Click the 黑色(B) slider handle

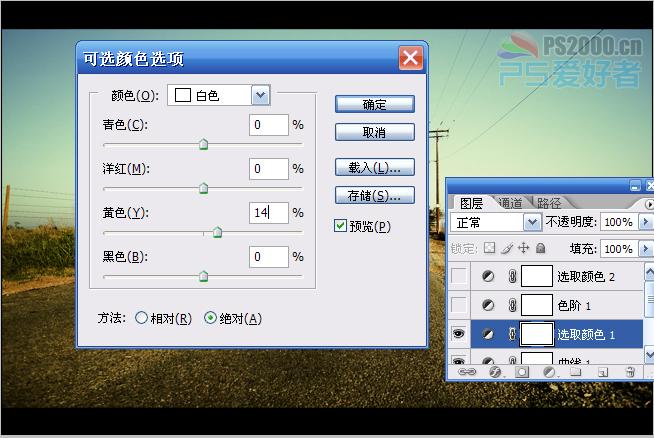click(x=204, y=276)
